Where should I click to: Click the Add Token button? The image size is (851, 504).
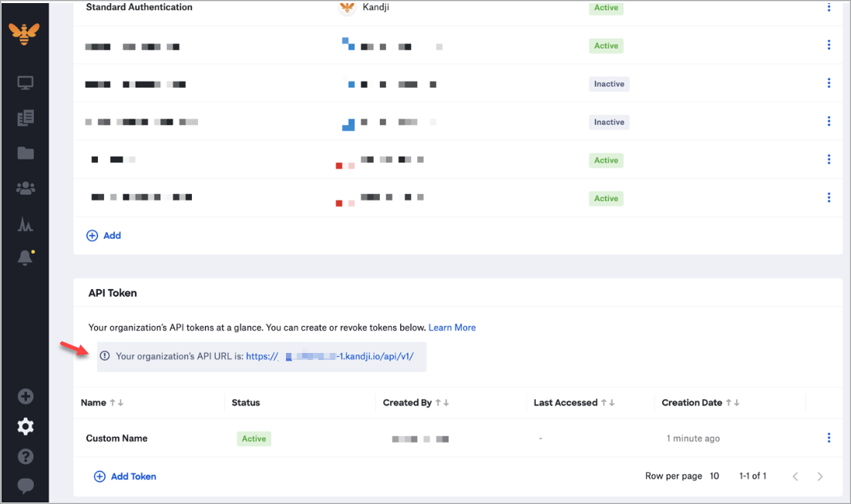pyautogui.click(x=125, y=476)
